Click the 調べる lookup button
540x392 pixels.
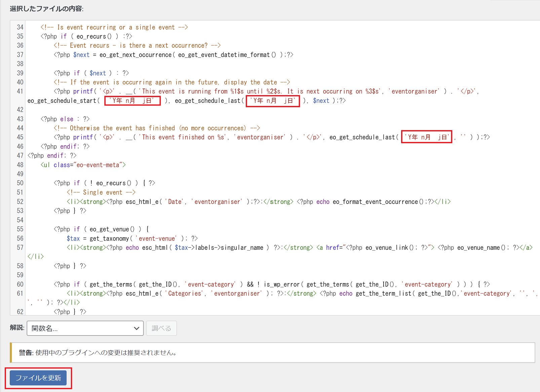[161, 328]
